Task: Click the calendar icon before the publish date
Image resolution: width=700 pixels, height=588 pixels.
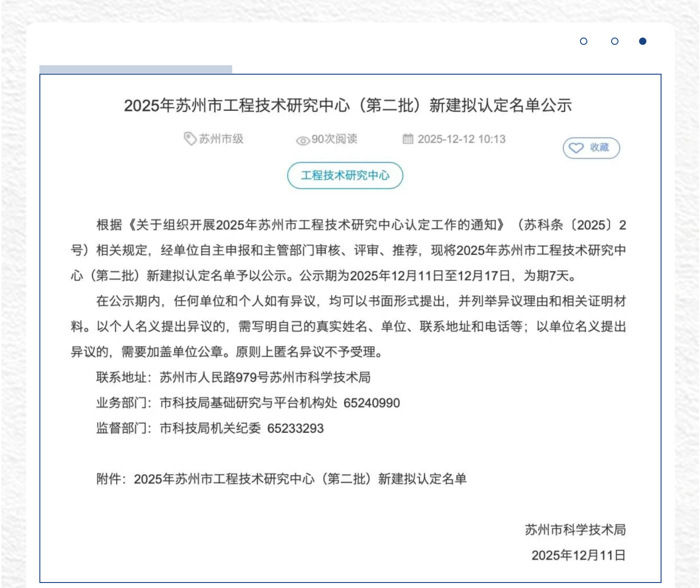Action: 409,139
